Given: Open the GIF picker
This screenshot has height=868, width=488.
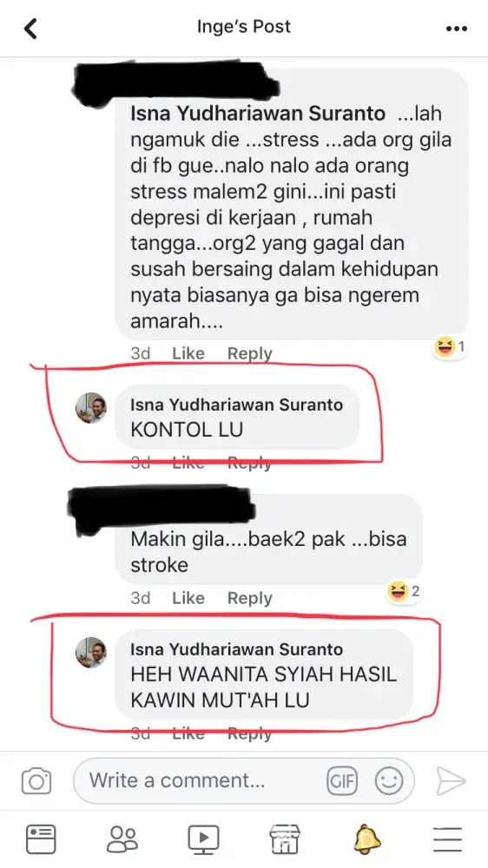Looking at the screenshot, I should click(x=342, y=781).
